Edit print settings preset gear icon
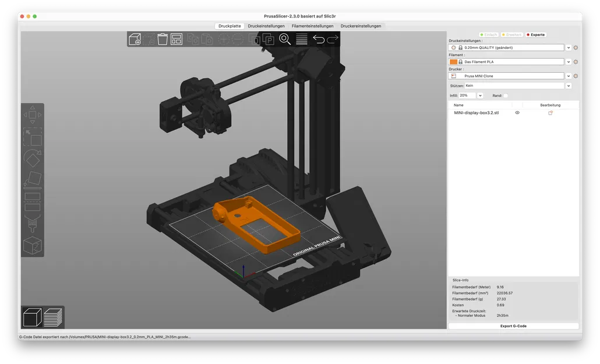The image size is (600, 364). [576, 48]
